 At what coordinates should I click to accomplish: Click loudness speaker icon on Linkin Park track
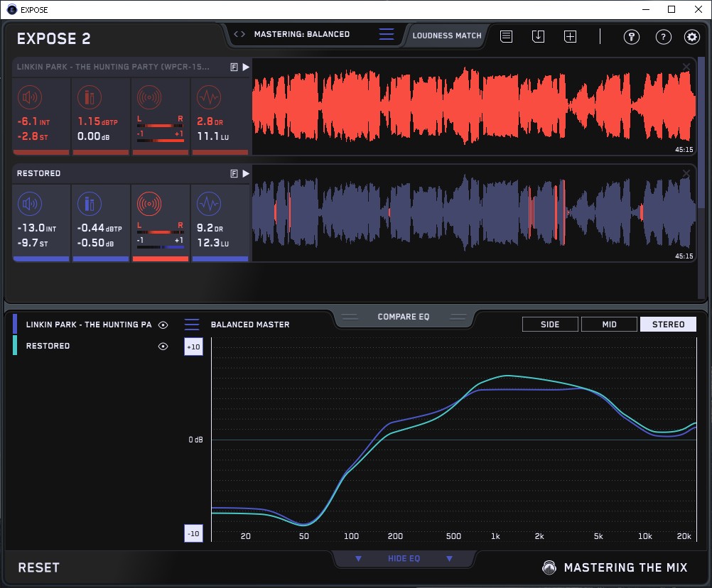point(30,97)
